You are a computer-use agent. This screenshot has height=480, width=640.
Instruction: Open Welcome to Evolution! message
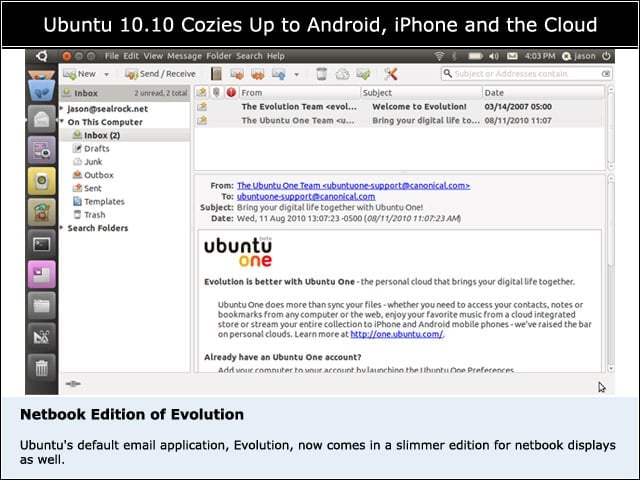400,107
